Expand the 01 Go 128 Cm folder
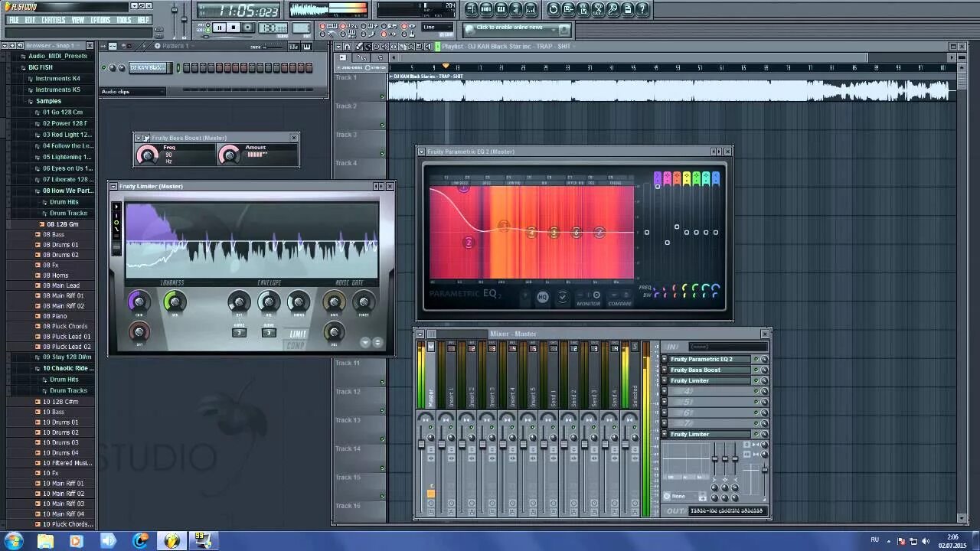 coord(63,112)
